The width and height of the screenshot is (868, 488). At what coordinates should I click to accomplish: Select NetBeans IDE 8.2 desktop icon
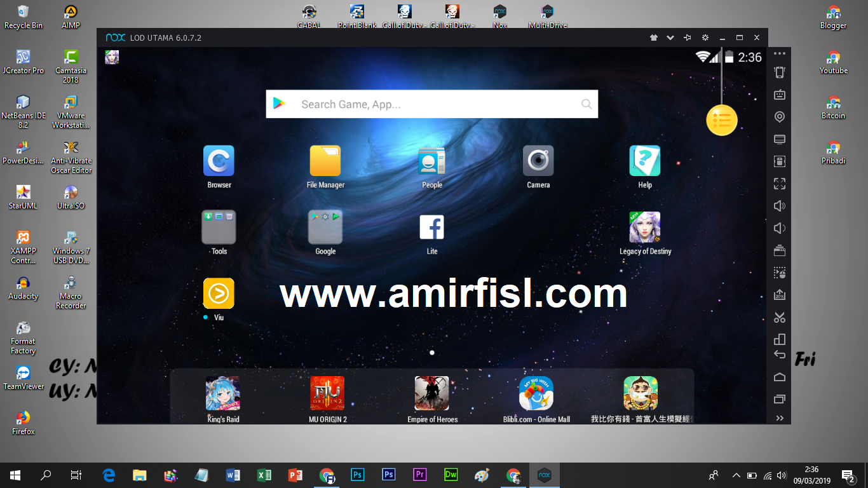pyautogui.click(x=24, y=111)
